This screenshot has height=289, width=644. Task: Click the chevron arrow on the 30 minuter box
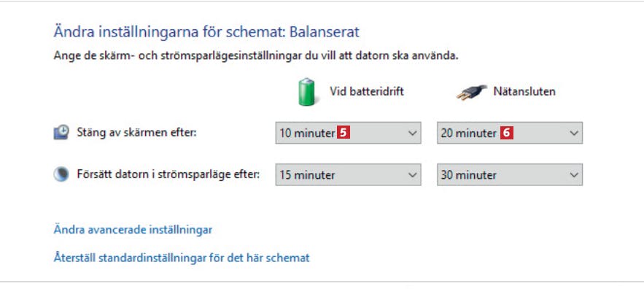click(574, 175)
